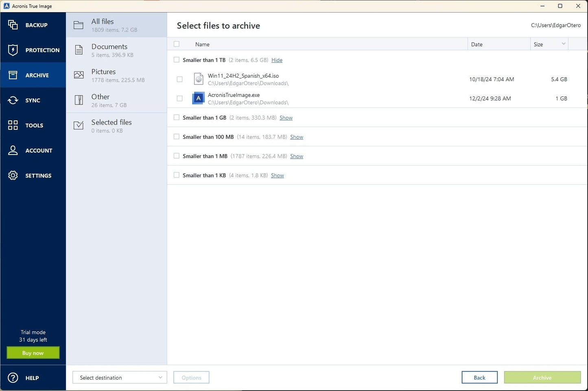The image size is (588, 391).
Task: Check the Smaller than 1 KB group
Action: (x=177, y=175)
